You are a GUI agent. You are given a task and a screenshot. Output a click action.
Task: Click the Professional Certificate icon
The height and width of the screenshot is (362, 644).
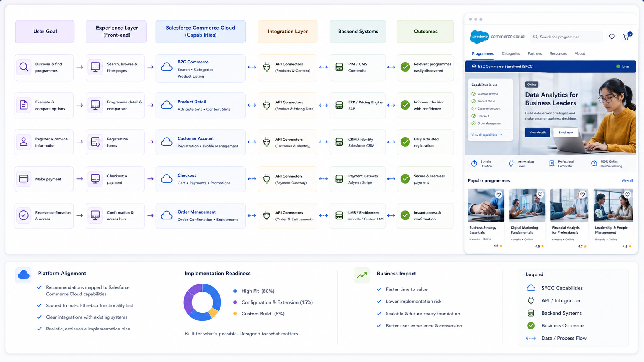click(x=552, y=163)
